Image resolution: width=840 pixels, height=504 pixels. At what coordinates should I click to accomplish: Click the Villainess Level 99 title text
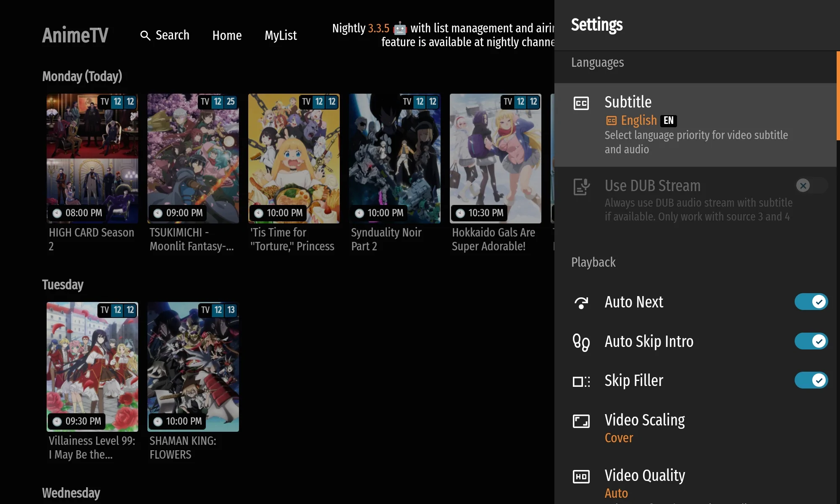click(x=92, y=448)
